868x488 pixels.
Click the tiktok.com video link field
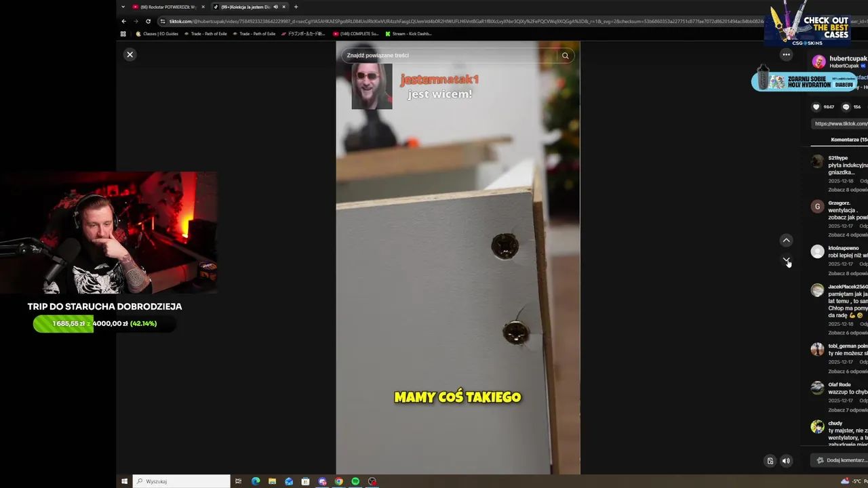840,123
